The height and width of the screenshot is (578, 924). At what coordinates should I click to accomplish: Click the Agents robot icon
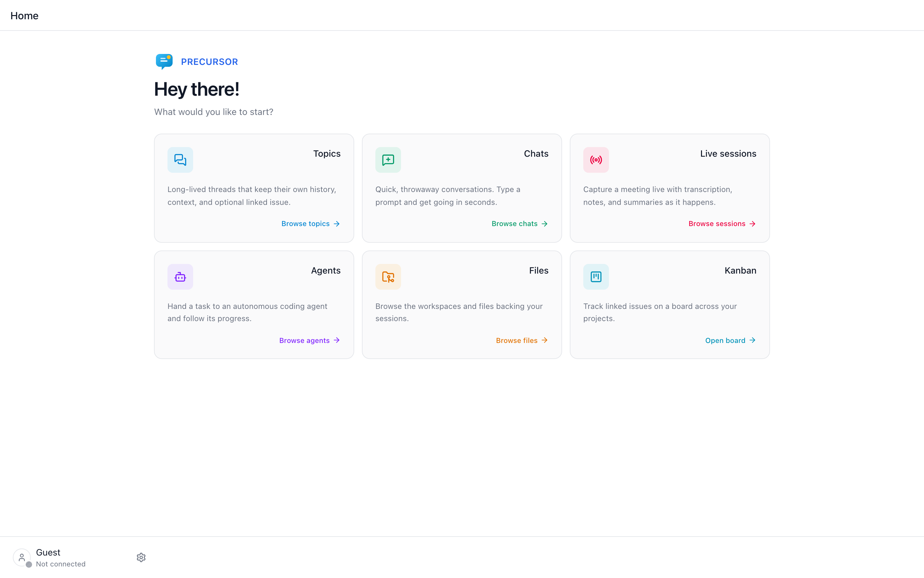[x=180, y=277]
